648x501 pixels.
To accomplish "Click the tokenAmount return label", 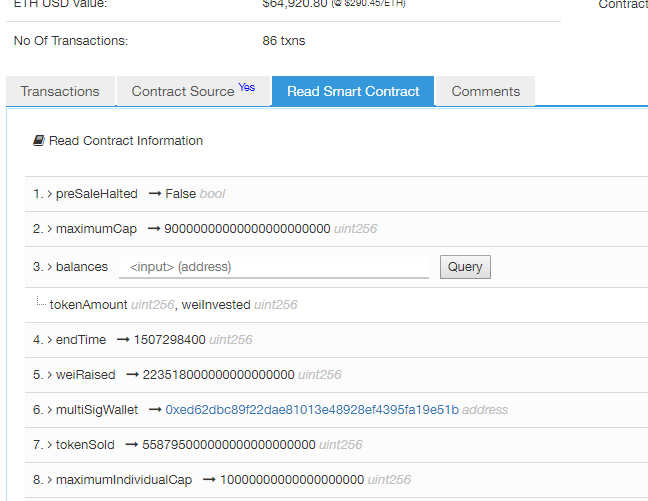I will click(88, 305).
